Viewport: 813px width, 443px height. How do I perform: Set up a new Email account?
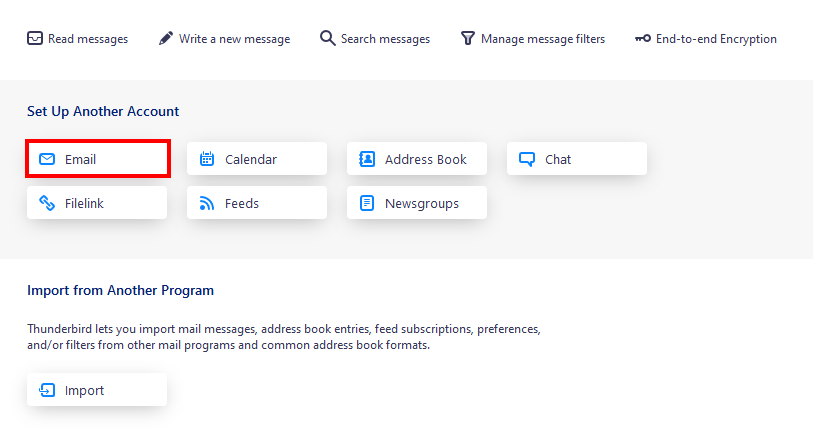tap(97, 159)
